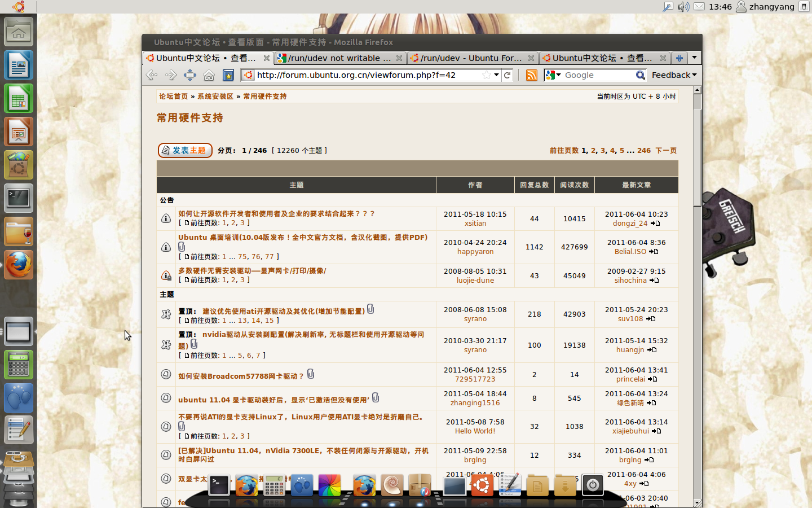Select the first Ubuntu中文论坛 tab
Viewport: 812px width, 508px height.
pyautogui.click(x=208, y=58)
